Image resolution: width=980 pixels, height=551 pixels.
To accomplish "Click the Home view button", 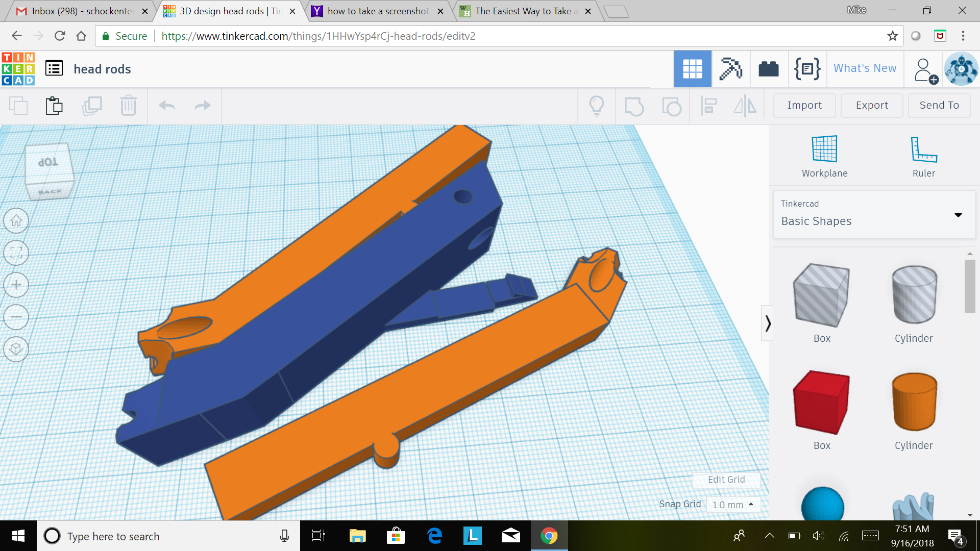I will pyautogui.click(x=16, y=221).
